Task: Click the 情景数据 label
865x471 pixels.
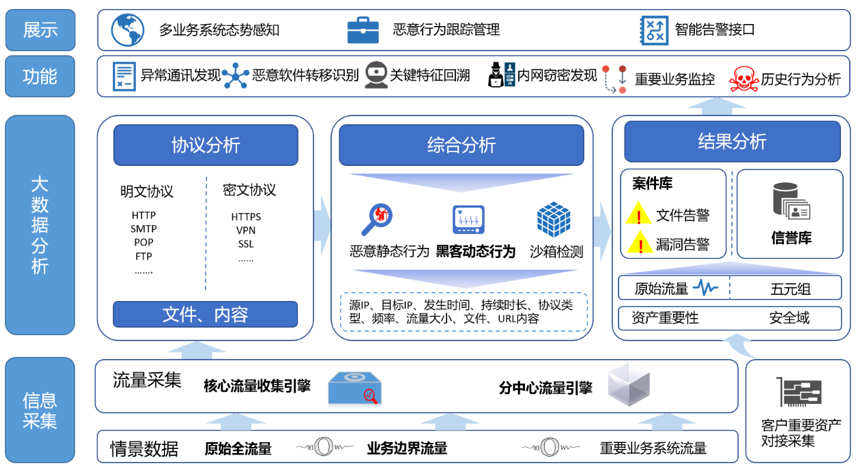Action: (144, 448)
